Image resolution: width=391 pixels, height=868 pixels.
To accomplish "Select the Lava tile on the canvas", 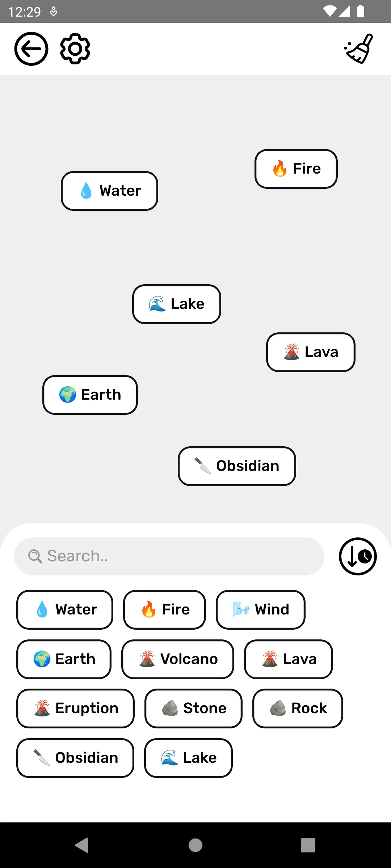I will (311, 352).
